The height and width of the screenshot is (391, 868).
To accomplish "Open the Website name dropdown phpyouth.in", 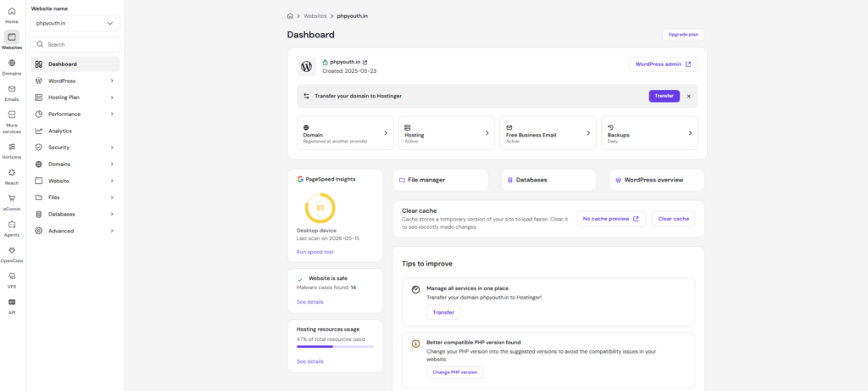I will [75, 23].
